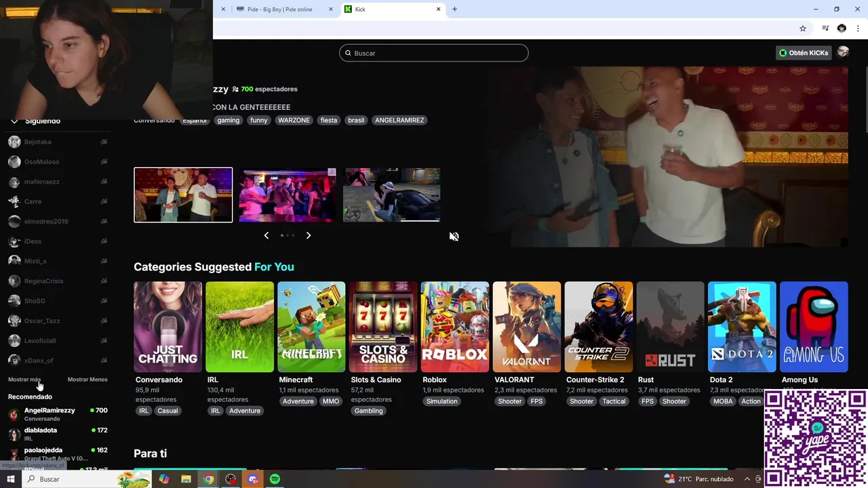
Task: Open the Among Us category card
Action: point(814,327)
